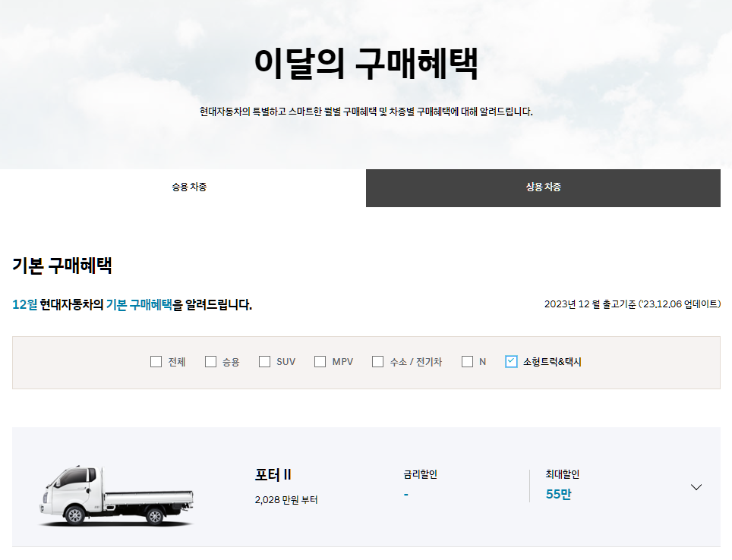Enable the N model checkbox
This screenshot has width=732, height=560.
467,362
